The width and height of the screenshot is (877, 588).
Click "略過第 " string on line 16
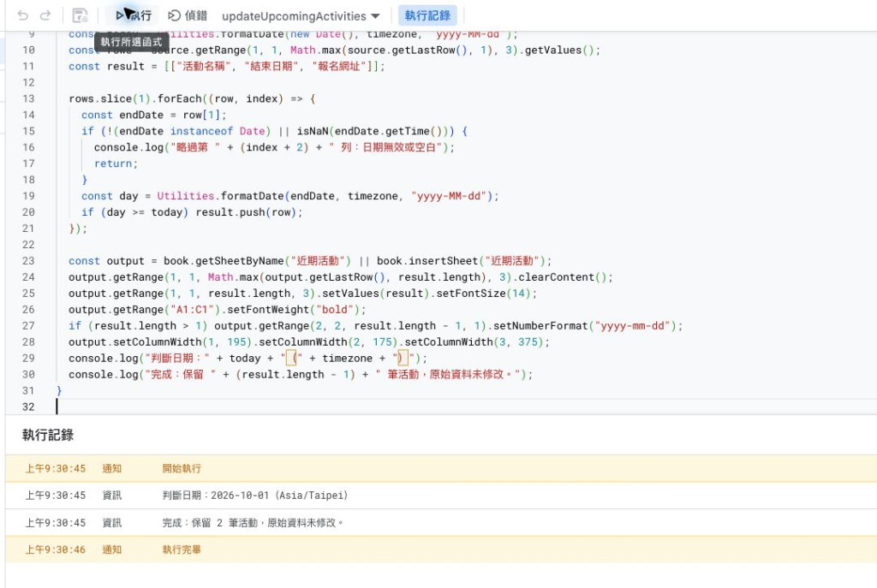tap(195, 147)
